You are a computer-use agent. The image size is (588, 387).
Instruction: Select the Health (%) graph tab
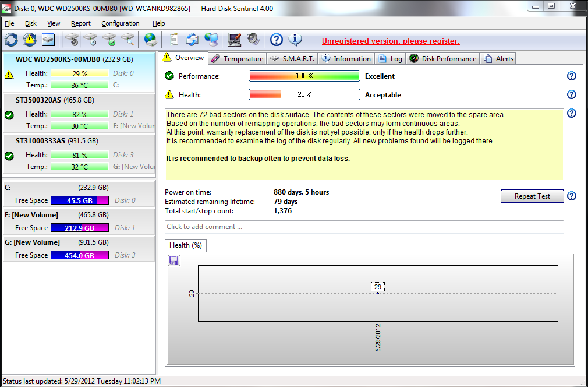[186, 245]
